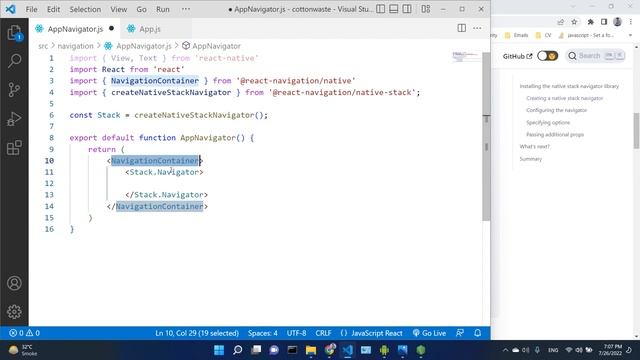Expand the hidden menus ellipsis in menu bar
Viewport: 640px width, 360px height.
[186, 9]
